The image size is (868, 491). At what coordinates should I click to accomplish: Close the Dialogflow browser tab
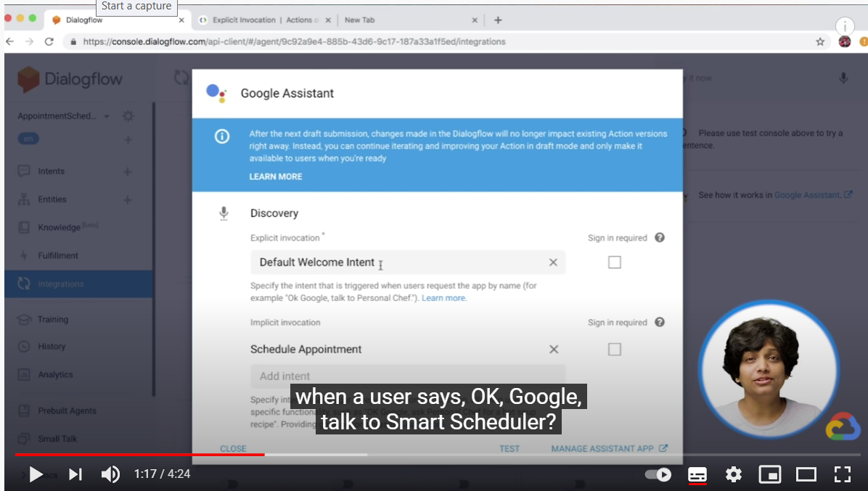[181, 20]
